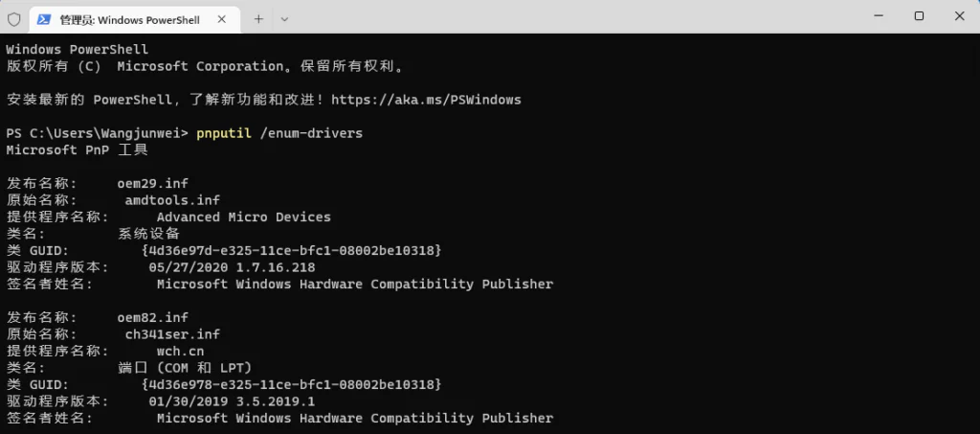980x434 pixels.
Task: Click the PowerShell icon on the tab
Action: coord(44,19)
